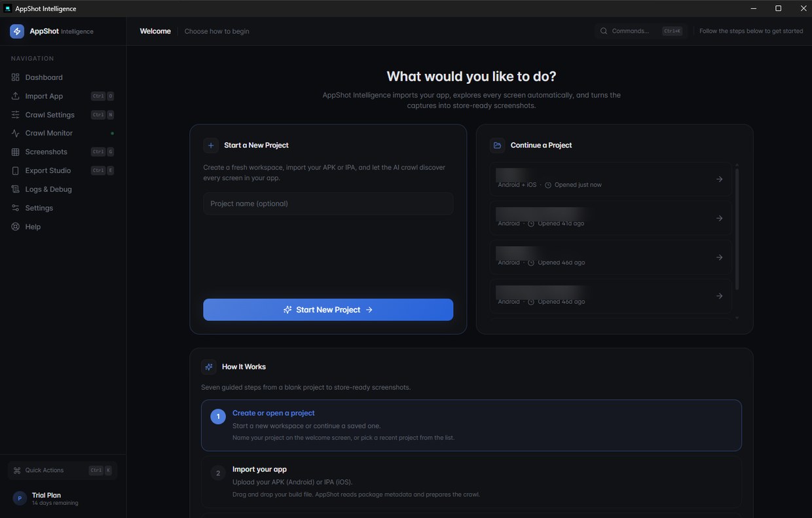Open Settings in the sidebar
Viewport: 812px width, 518px height.
pos(63,208)
